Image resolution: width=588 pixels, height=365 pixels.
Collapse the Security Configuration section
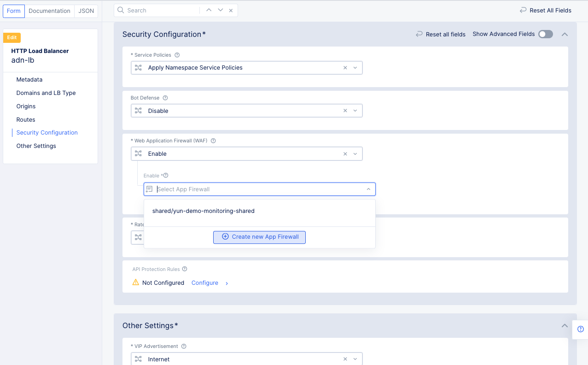click(565, 34)
